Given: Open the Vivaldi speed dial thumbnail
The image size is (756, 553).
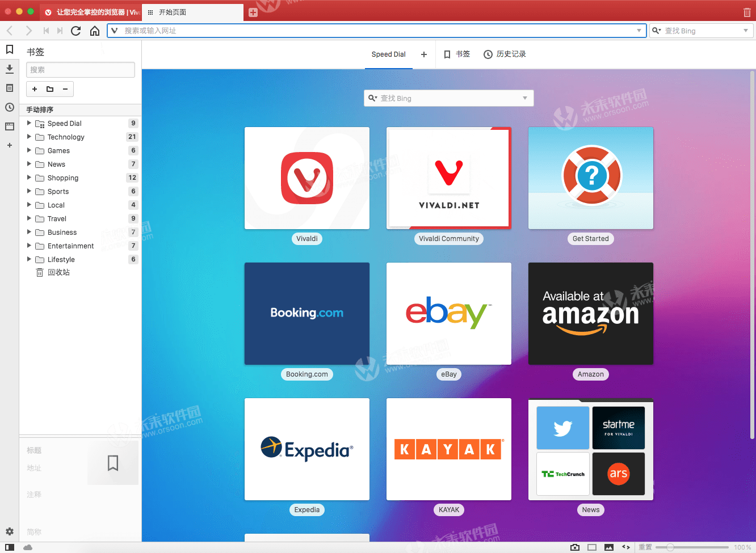Looking at the screenshot, I should pos(307,178).
